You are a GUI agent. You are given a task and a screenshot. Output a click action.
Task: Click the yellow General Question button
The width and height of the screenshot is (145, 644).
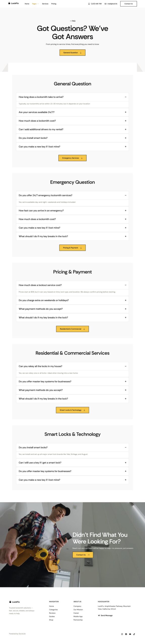click(x=72, y=53)
